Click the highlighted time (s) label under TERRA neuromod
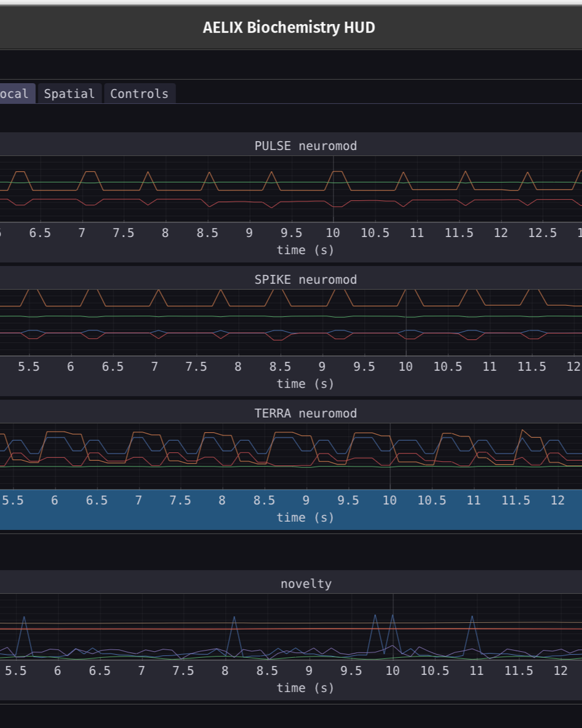 [305, 518]
